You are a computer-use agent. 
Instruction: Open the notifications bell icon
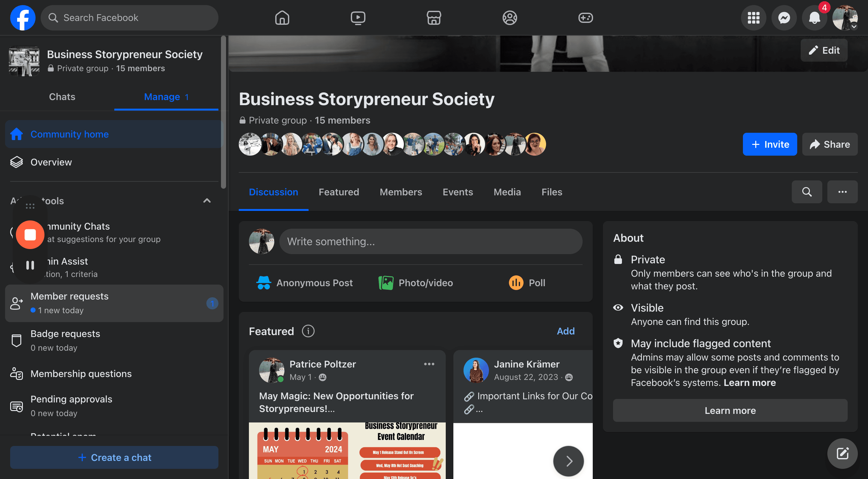coord(814,17)
